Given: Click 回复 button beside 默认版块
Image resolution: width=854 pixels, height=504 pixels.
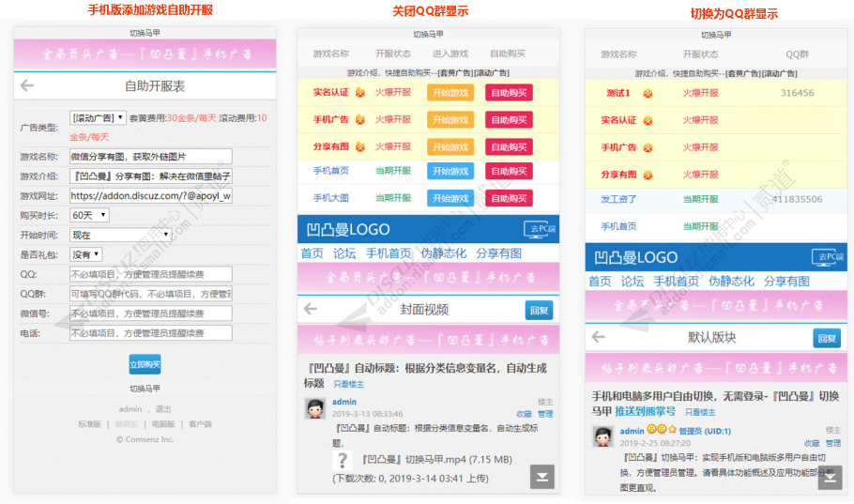Looking at the screenshot, I should [x=827, y=339].
